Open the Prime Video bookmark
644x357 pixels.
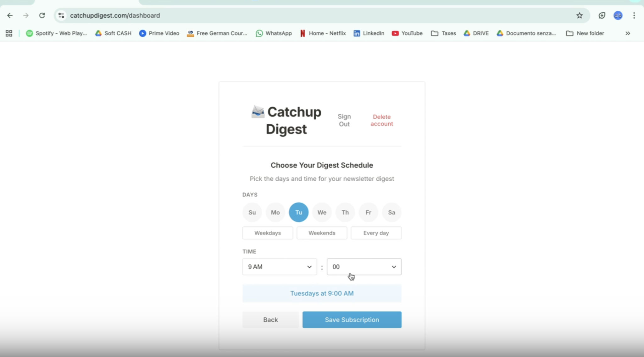point(159,33)
